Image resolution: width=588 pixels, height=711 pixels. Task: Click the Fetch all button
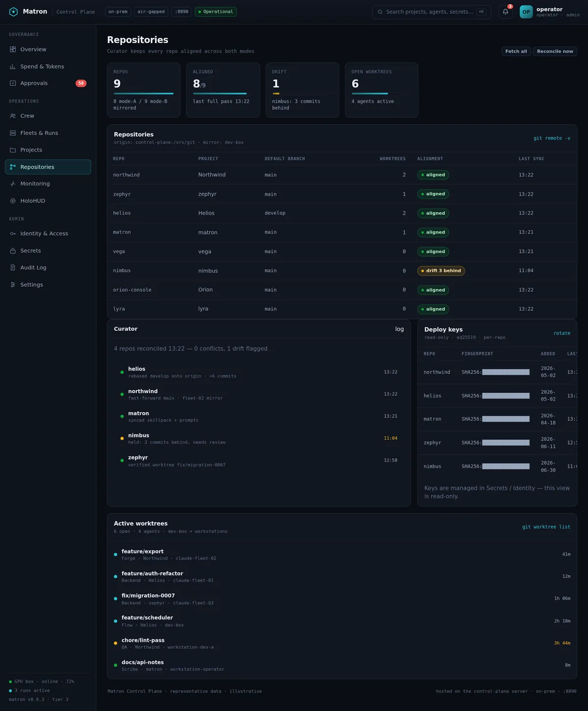point(516,51)
